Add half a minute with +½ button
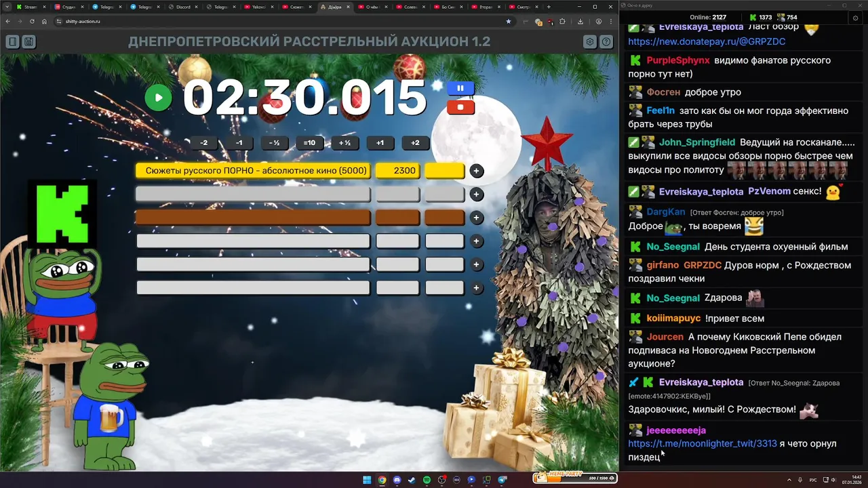Image resolution: width=868 pixels, height=488 pixels. click(345, 143)
